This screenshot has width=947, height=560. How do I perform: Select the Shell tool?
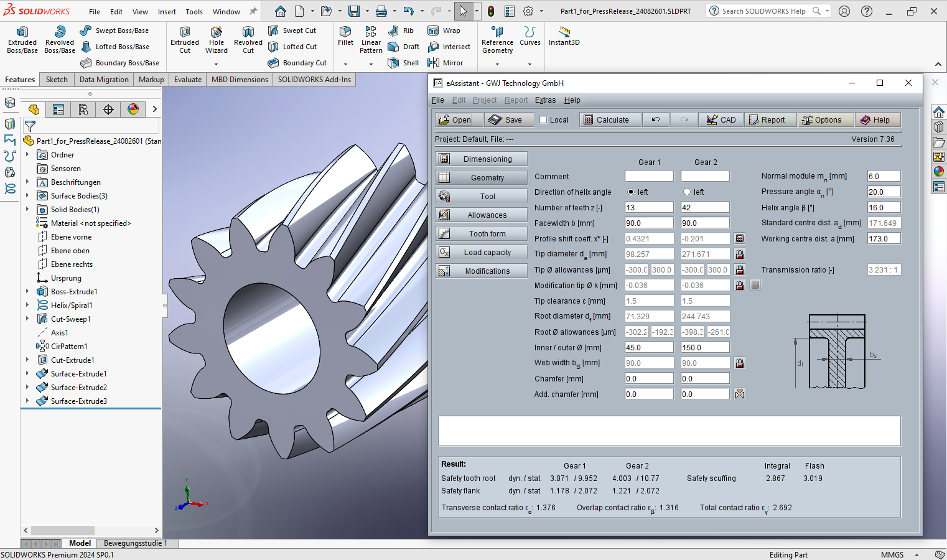click(403, 62)
